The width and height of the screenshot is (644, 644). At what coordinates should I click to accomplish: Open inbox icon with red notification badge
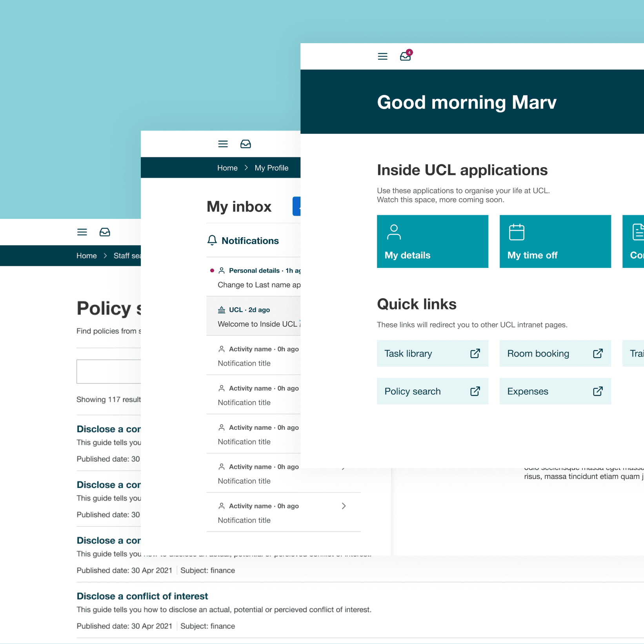pos(406,56)
